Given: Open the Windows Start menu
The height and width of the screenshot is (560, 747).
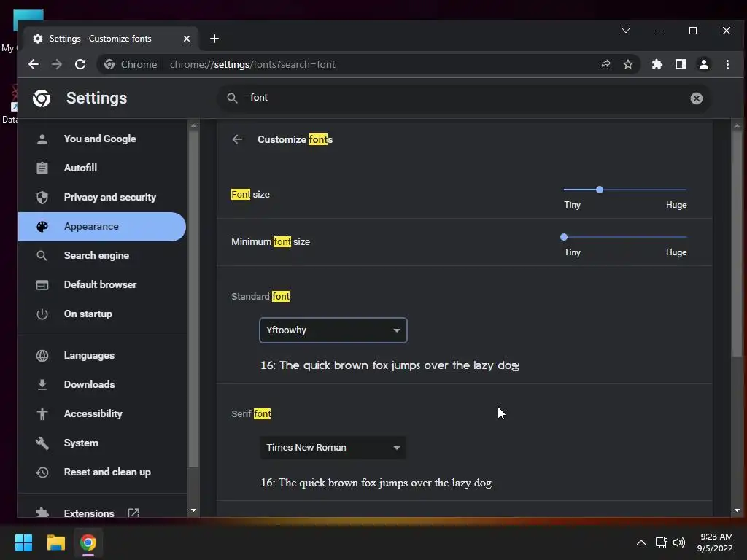Looking at the screenshot, I should pyautogui.click(x=23, y=542).
